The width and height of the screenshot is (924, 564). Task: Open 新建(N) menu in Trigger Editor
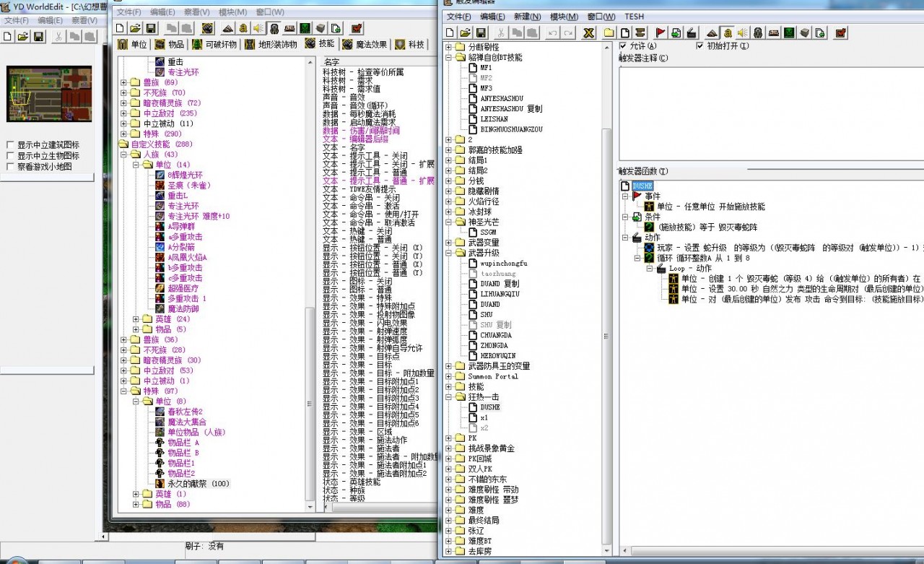527,17
